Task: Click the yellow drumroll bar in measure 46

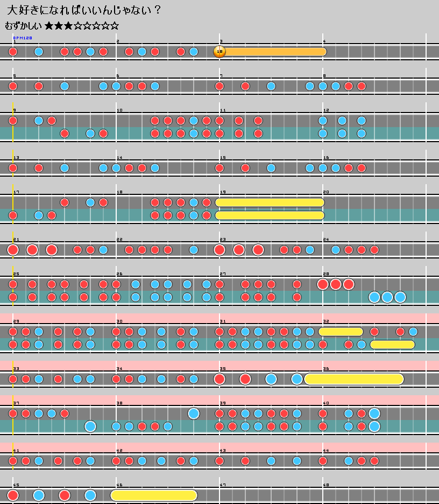Action: click(154, 495)
